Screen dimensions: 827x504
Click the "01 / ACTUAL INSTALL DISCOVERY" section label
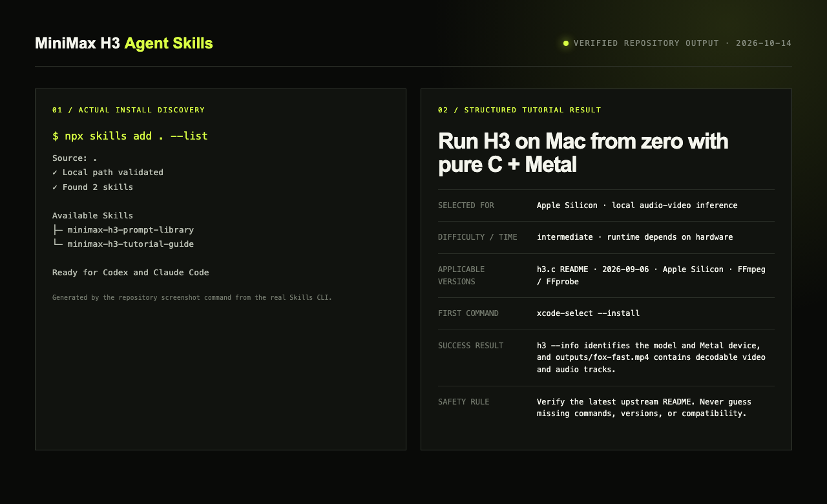tap(129, 110)
